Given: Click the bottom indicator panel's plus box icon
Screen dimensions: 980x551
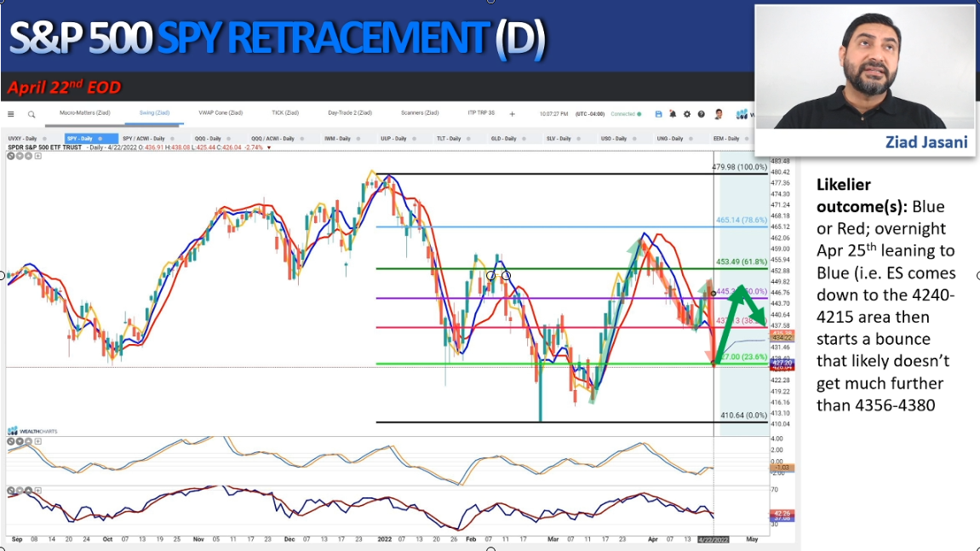Looking at the screenshot, I should coord(37,491).
